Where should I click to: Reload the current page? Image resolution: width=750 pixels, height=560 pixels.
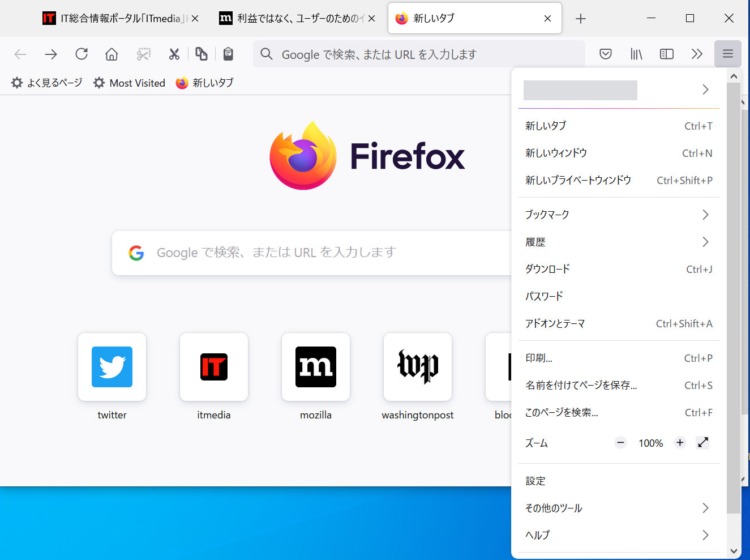[82, 54]
